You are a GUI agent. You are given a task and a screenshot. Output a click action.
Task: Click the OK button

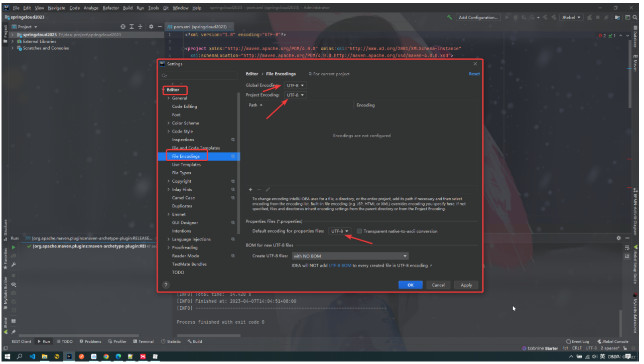410,285
